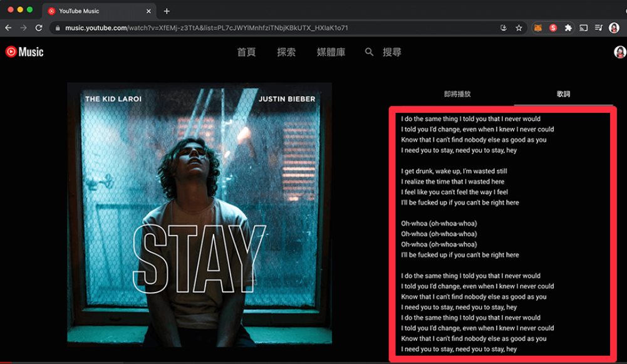Switch to the 歌詞 lyrics tab

click(x=563, y=94)
